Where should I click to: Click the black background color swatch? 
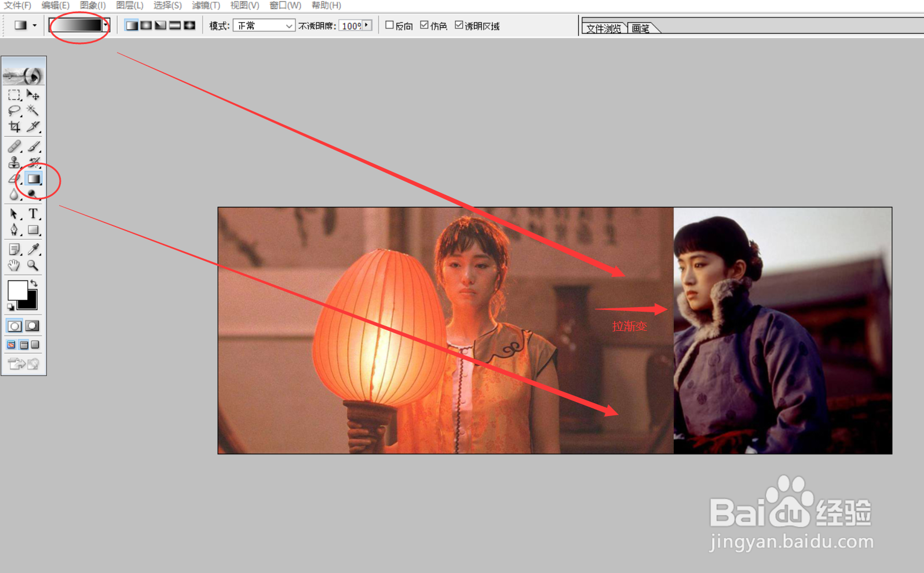pyautogui.click(x=31, y=304)
